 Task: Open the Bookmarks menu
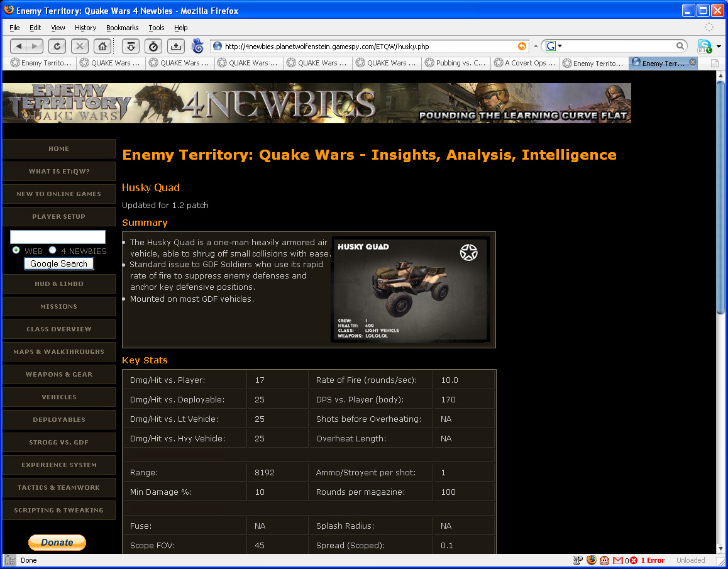tap(122, 28)
